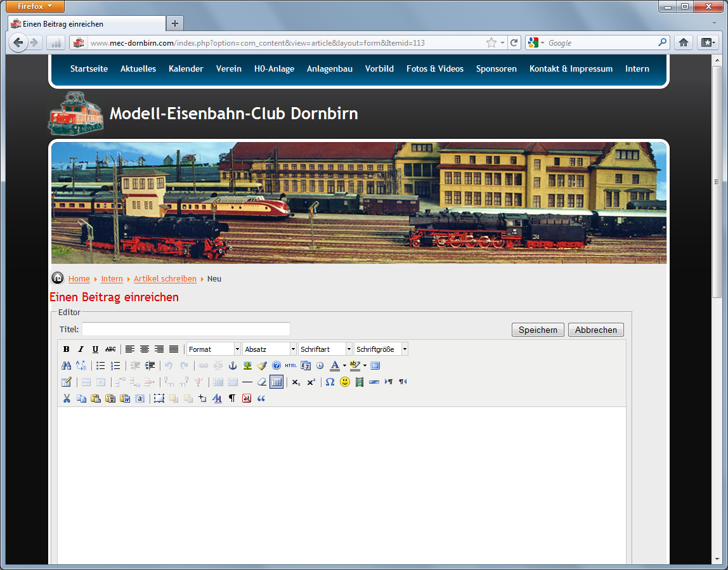Toggle strikethrough formatting
The height and width of the screenshot is (570, 728).
tap(110, 349)
